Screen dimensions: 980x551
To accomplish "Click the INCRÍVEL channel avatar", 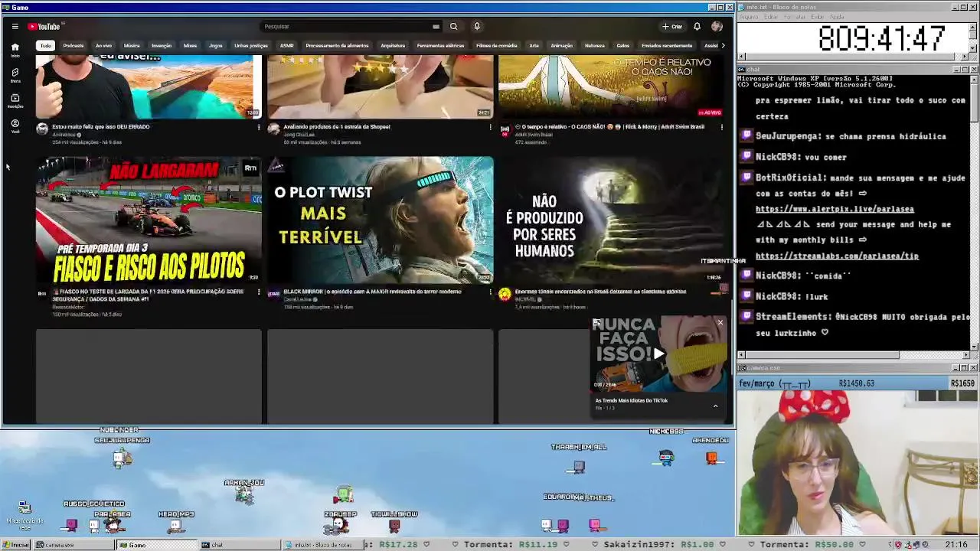I will coord(505,294).
